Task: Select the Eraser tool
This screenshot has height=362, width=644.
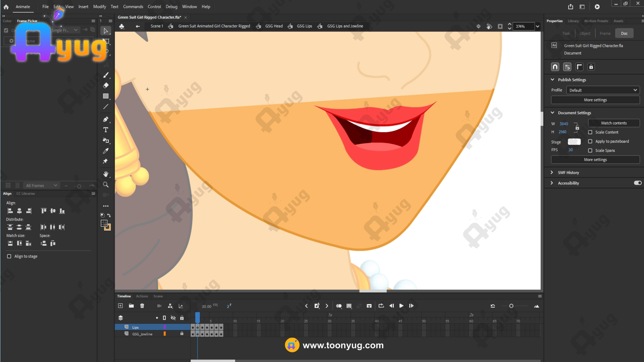Action: (x=106, y=85)
